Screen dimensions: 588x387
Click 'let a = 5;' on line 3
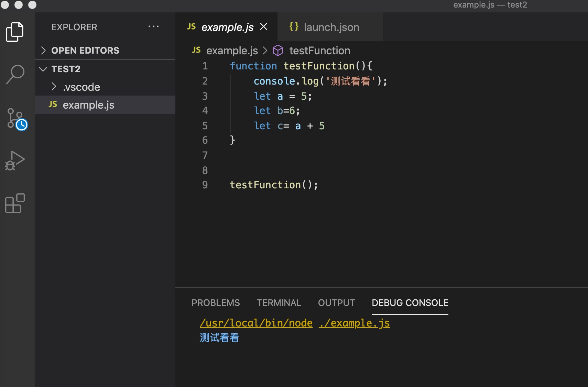[283, 96]
